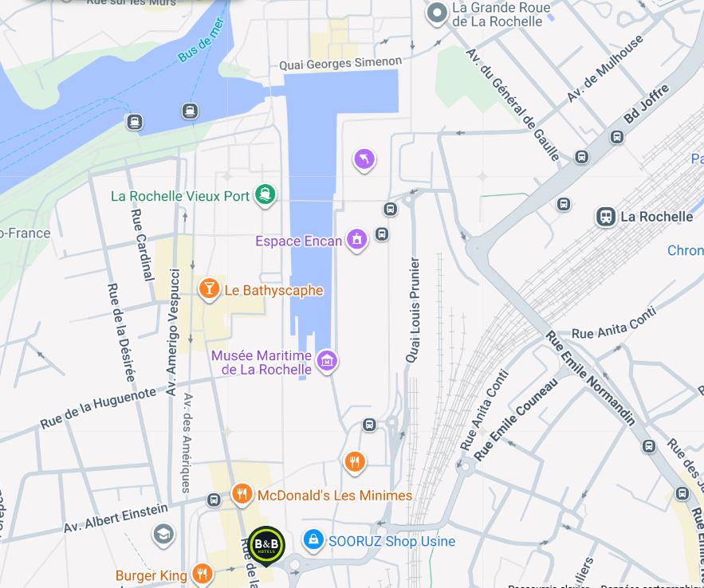Image resolution: width=704 pixels, height=588 pixels.
Task: Click Le Bathyscaphe cocktail bar pin
Action: pos(209,289)
